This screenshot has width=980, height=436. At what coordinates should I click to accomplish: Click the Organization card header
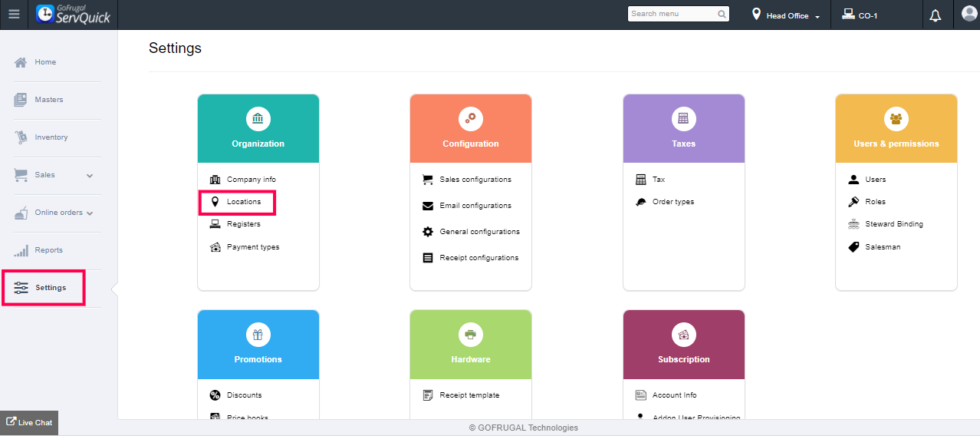click(x=258, y=128)
